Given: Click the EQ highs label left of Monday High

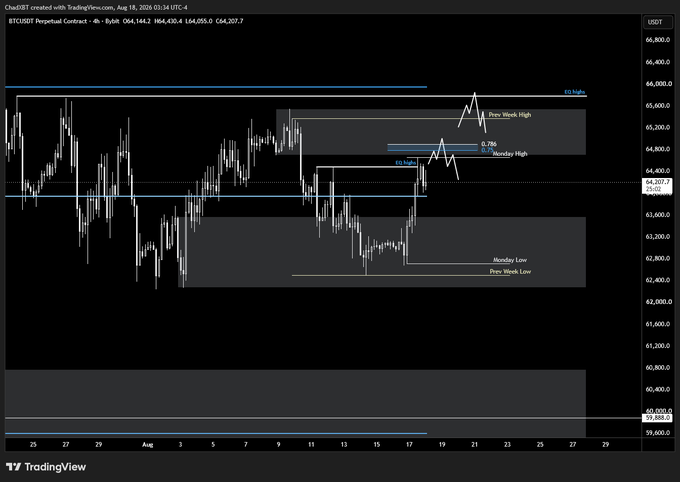Looking at the screenshot, I should point(405,162).
